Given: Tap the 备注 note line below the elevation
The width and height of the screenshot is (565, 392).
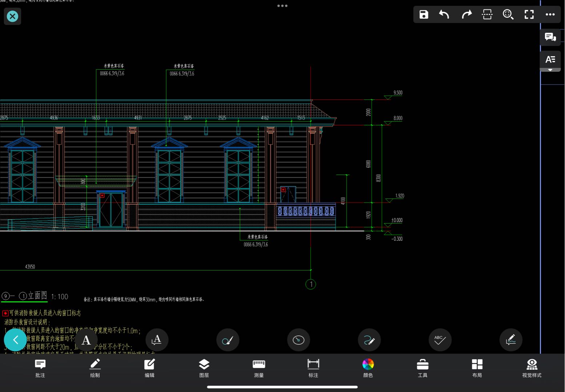Looking at the screenshot, I should 144,299.
